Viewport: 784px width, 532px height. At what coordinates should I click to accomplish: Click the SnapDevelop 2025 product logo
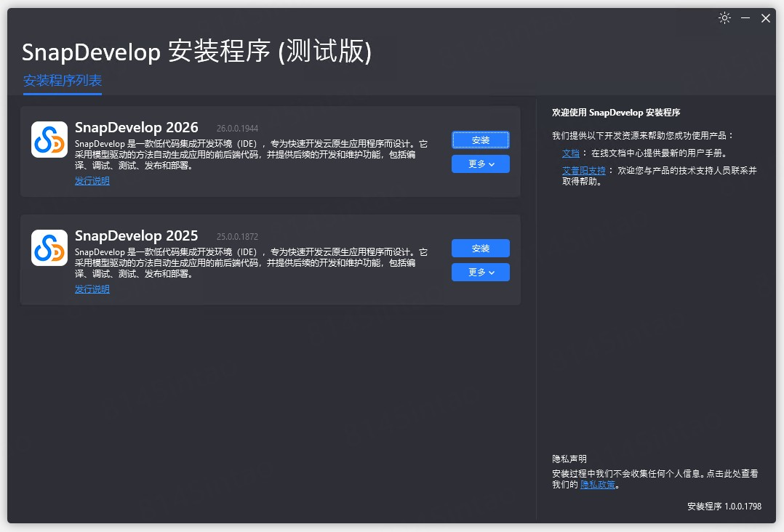(x=49, y=248)
